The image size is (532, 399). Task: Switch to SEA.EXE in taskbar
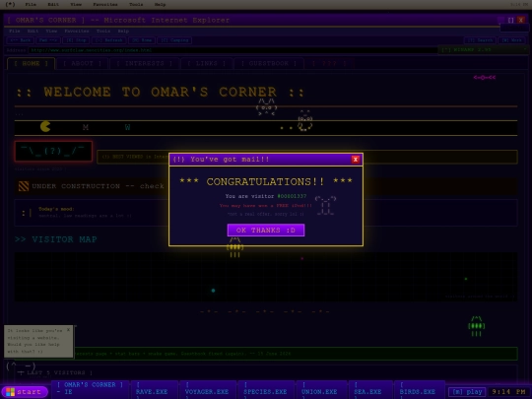pyautogui.click(x=370, y=389)
